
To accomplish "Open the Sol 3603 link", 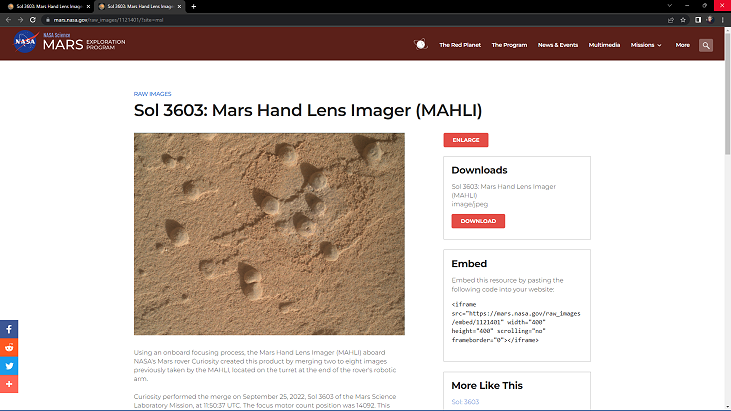I will click(465, 402).
